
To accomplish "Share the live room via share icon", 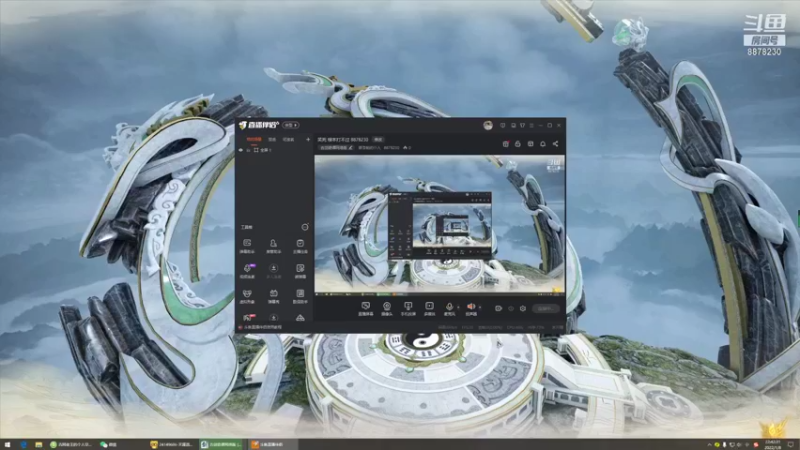I will (555, 144).
